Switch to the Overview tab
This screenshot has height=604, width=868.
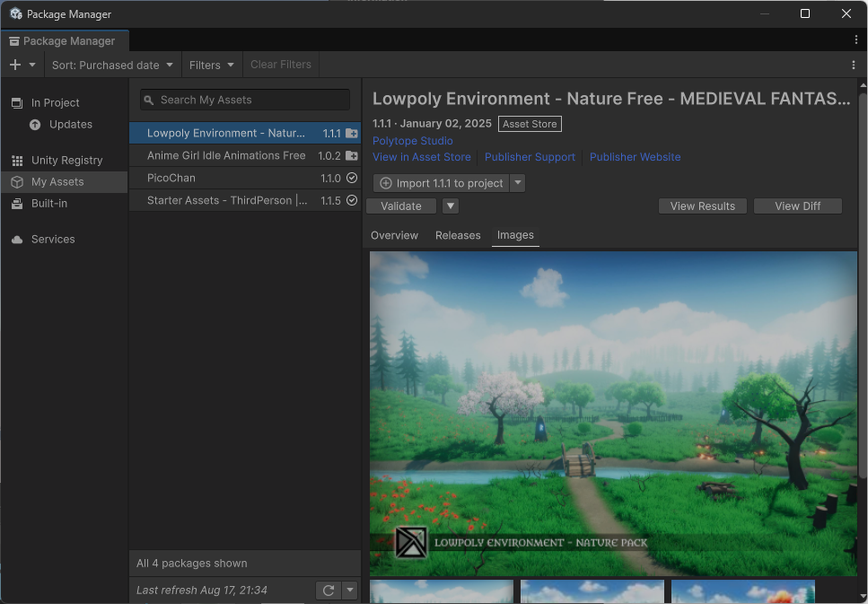coord(394,236)
